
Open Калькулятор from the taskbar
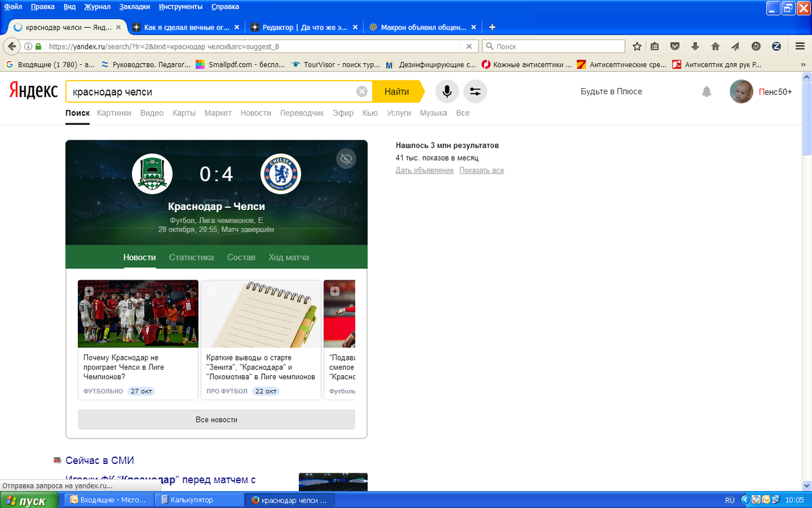tap(199, 500)
